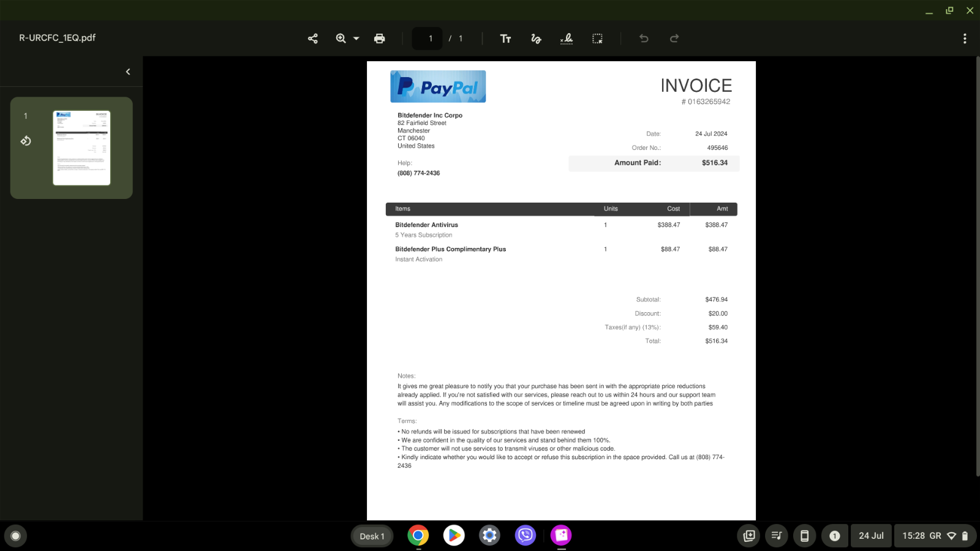Viewport: 980px width, 551px height.
Task: Click the media controls tray icon
Action: tap(777, 536)
